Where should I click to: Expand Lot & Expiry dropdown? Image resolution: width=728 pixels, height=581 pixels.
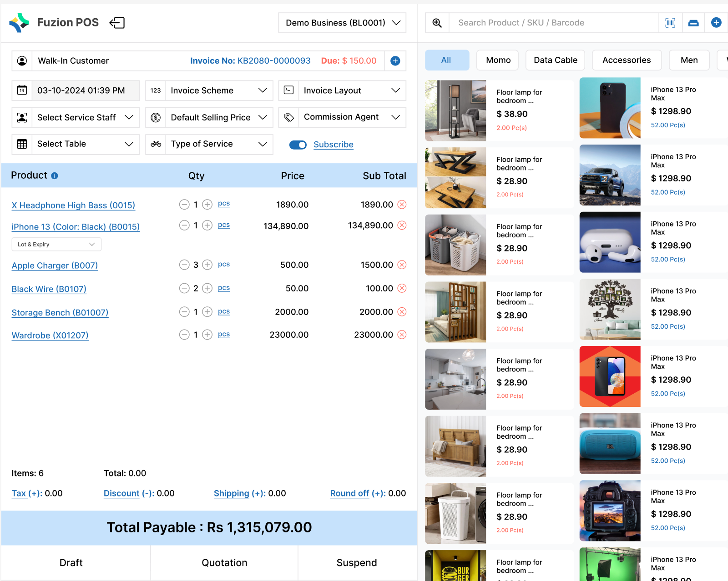(x=56, y=244)
